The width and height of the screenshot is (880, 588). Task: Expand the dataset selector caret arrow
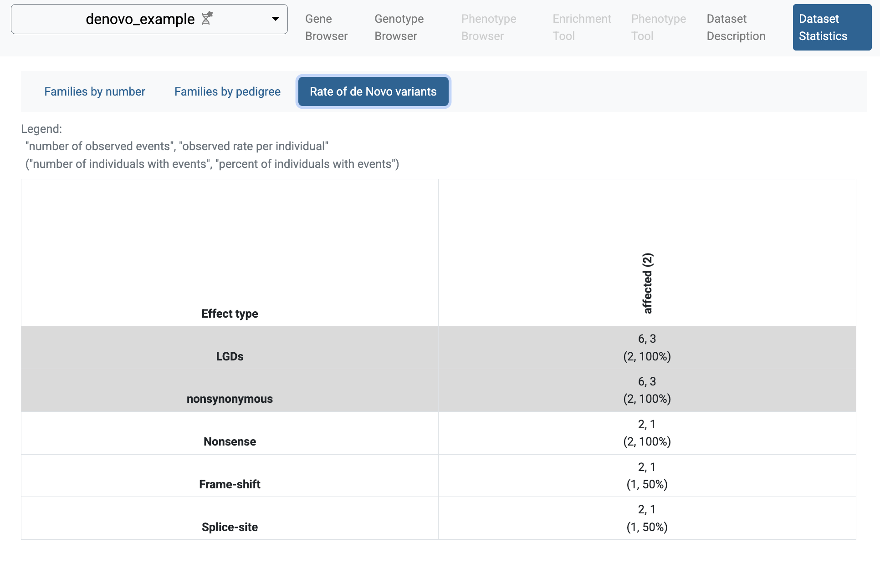275,19
